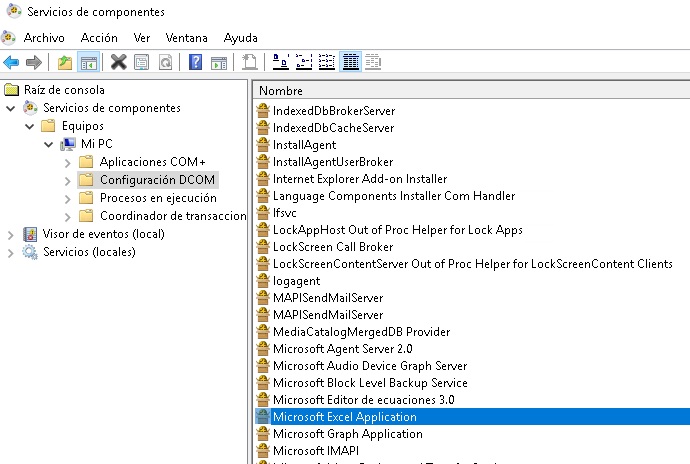Screen dimensions: 690x464
Task: Select the Procesos en ejecución folder
Action: coord(158,198)
